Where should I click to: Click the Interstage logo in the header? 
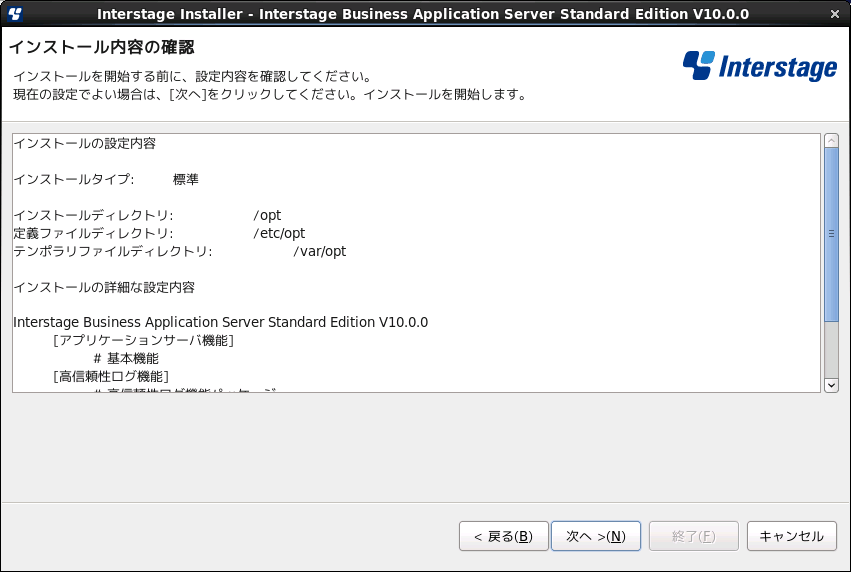[760, 66]
